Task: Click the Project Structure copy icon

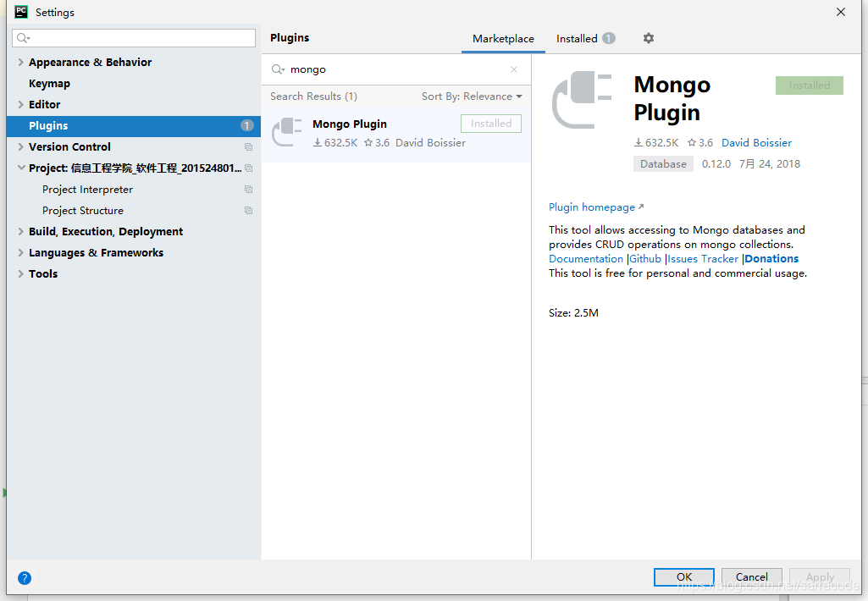Action: pos(249,210)
